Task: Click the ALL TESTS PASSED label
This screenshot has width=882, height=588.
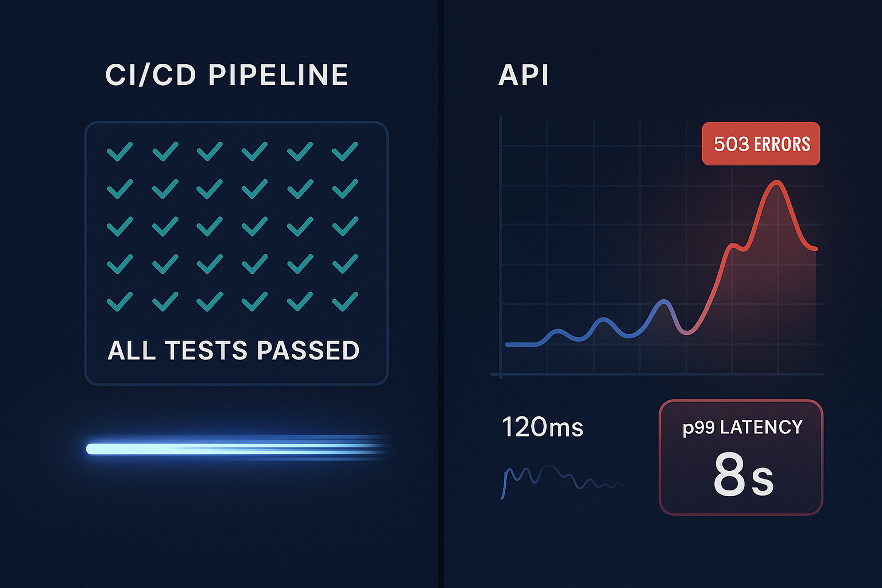Action: pyautogui.click(x=234, y=350)
